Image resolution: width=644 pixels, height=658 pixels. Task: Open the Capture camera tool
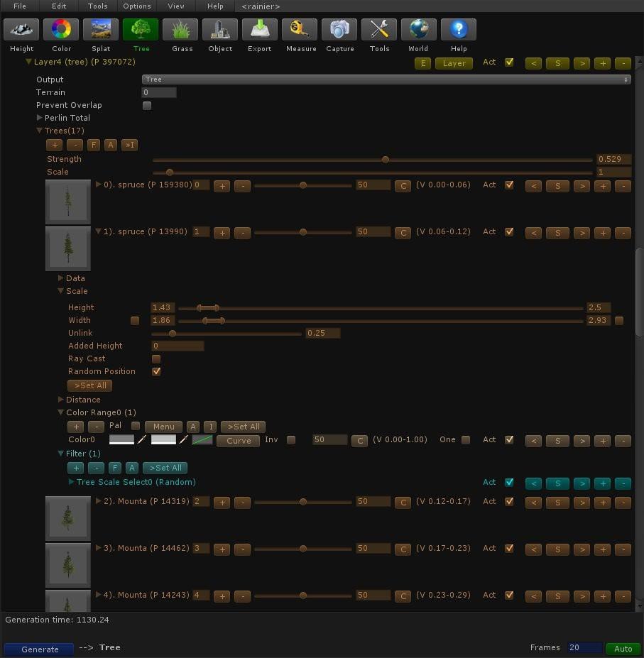coord(339,29)
